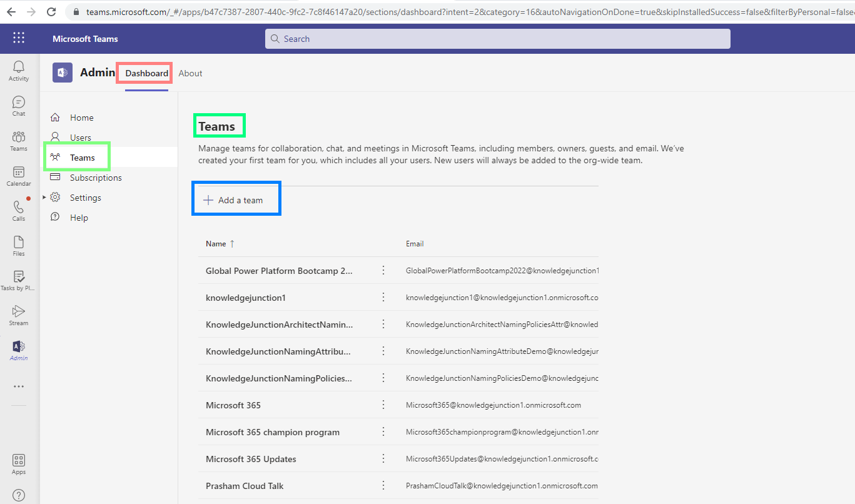Click Microsoft365@knowledgejunction1.onmicrosoft.com email
Viewport: 855px width, 504px height.
(493, 405)
